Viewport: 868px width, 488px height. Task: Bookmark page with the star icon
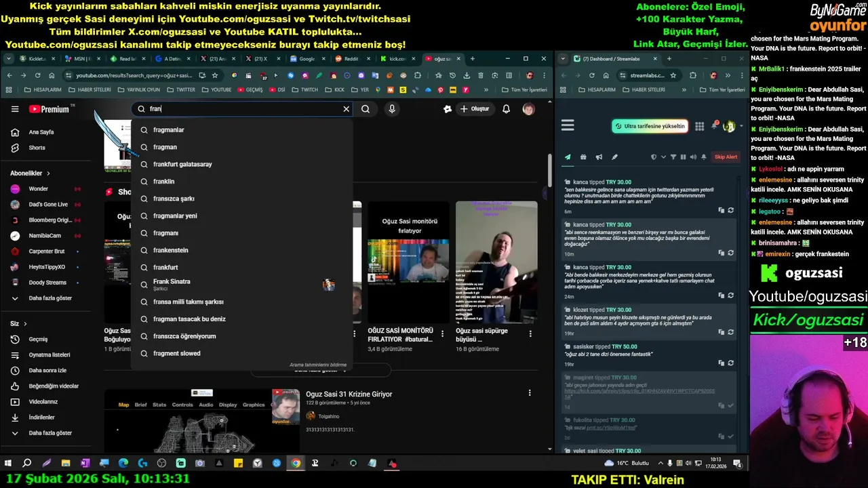tap(215, 75)
